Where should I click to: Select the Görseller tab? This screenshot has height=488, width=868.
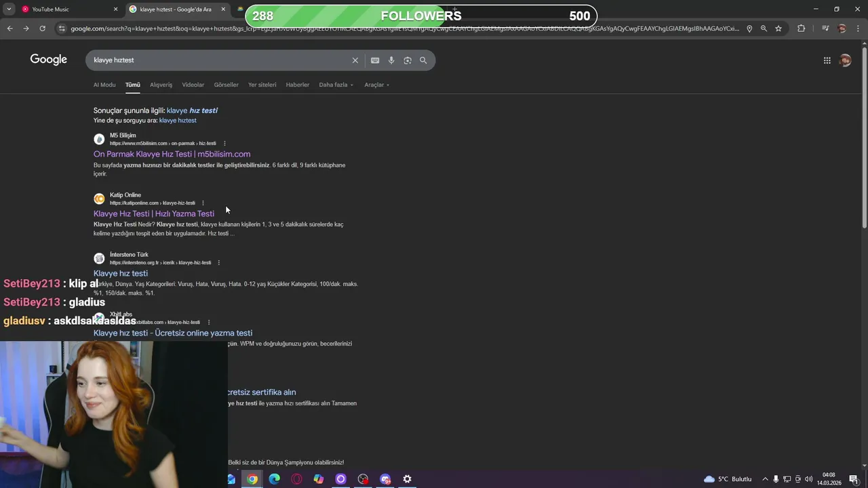pyautogui.click(x=226, y=85)
